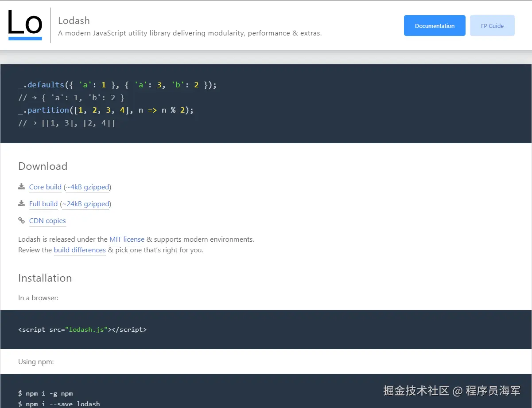Open the Documentation button

click(x=435, y=26)
